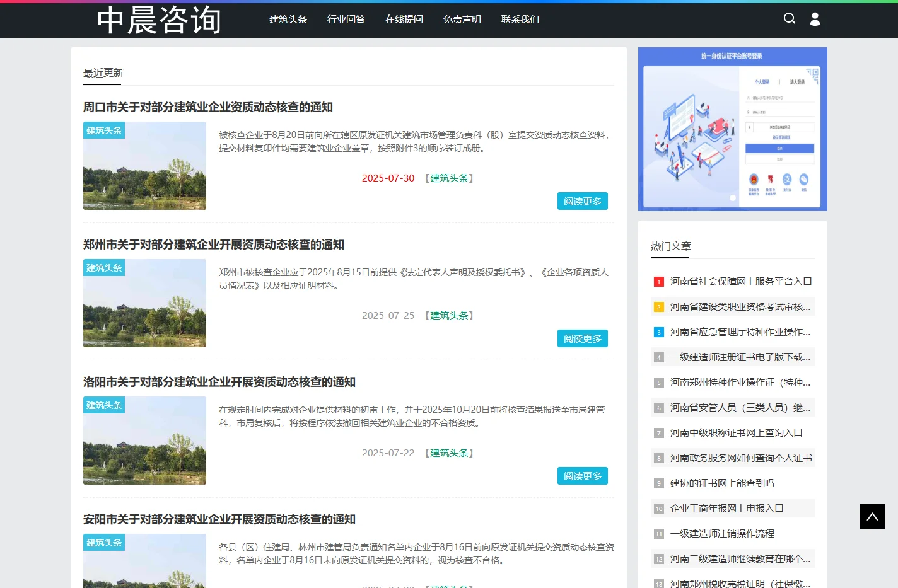This screenshot has width=898, height=588.
Task: Click the 安阳市 article thumbnail image
Action: tap(144, 561)
